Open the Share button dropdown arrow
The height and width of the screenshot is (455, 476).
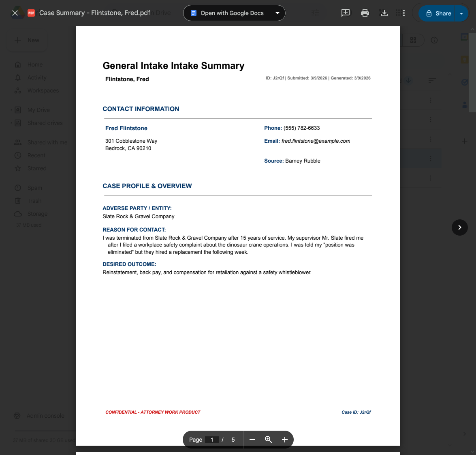coord(461,13)
